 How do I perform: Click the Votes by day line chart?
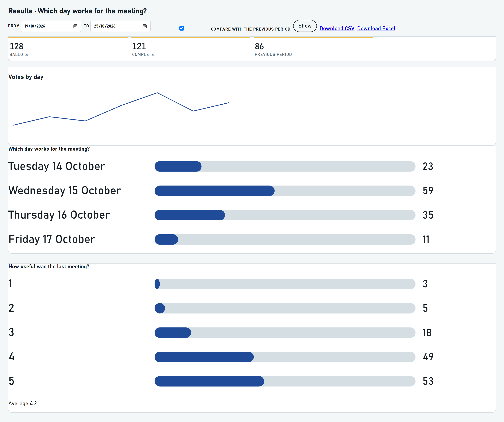[121, 109]
